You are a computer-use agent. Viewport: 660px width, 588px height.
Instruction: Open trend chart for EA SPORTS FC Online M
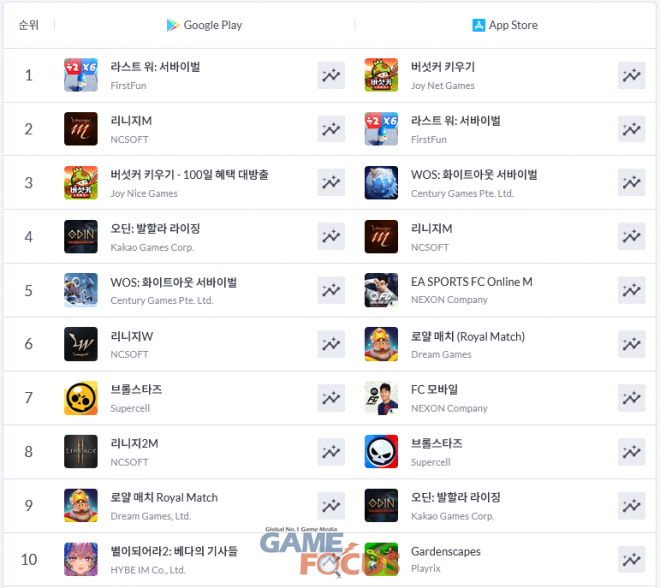[x=631, y=290]
